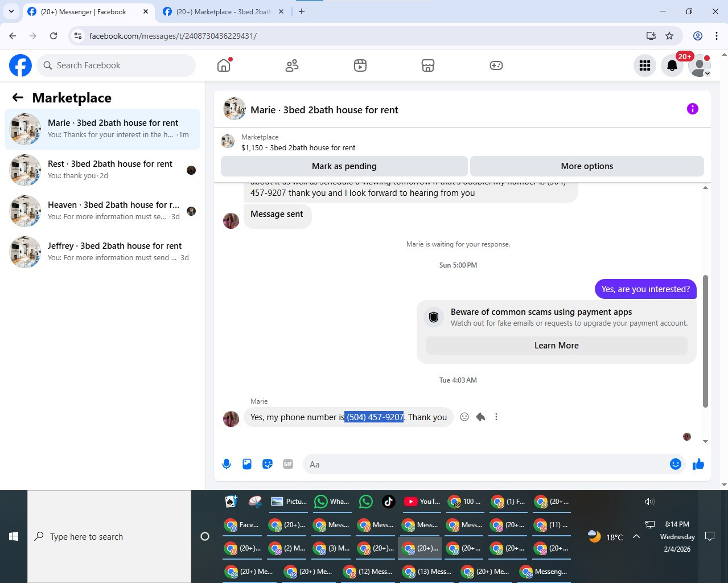Open the purple conversation information icon
The height and width of the screenshot is (583, 728).
[693, 109]
